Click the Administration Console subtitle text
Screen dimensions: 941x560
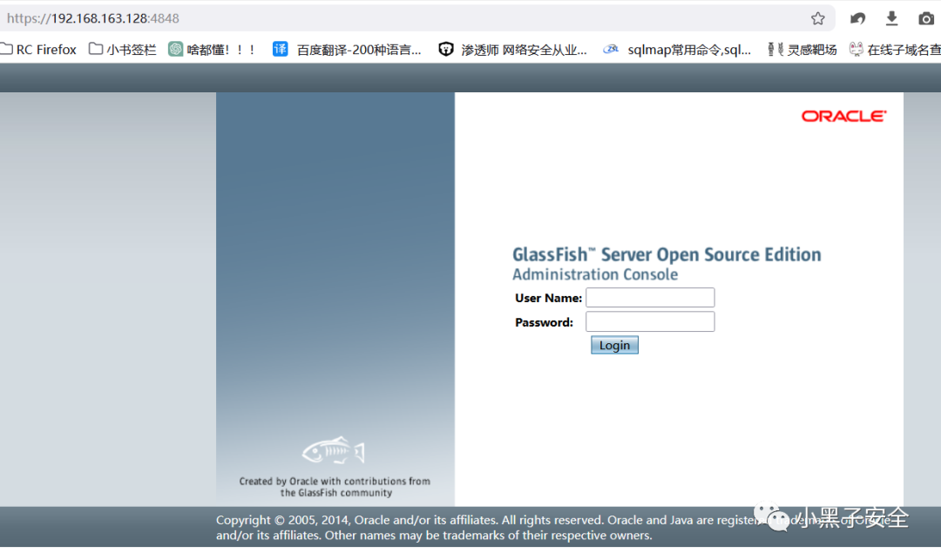[x=595, y=274]
